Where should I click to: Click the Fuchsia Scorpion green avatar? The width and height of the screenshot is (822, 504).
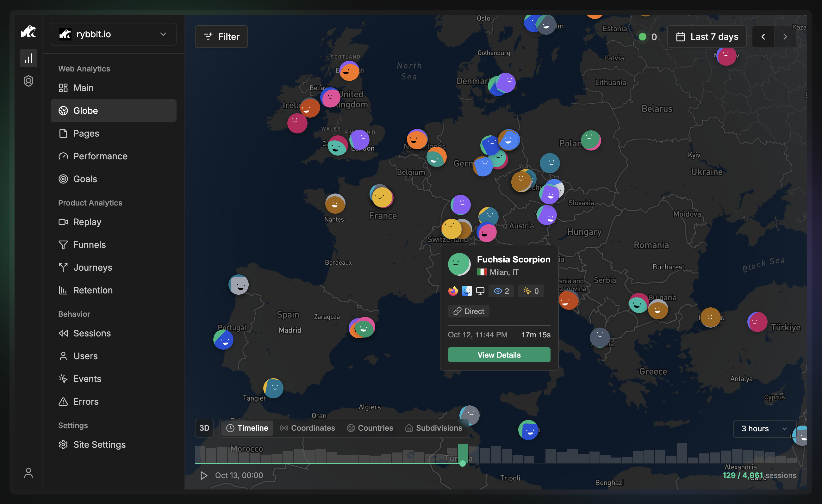459,264
